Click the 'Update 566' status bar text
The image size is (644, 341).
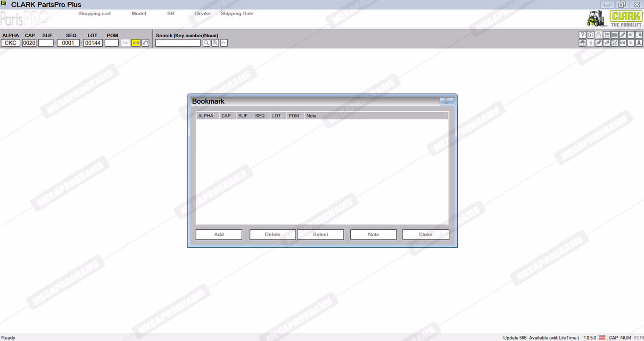tap(515, 338)
